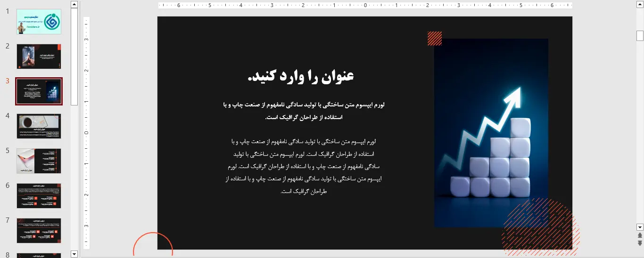
Task: Go to slide 4 thumbnail with the coffee cup
Action: tap(39, 126)
